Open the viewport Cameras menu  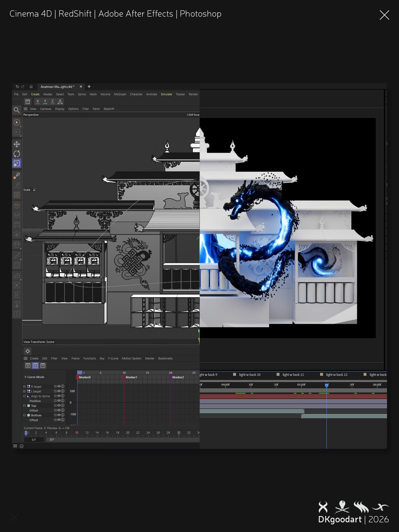[46, 109]
